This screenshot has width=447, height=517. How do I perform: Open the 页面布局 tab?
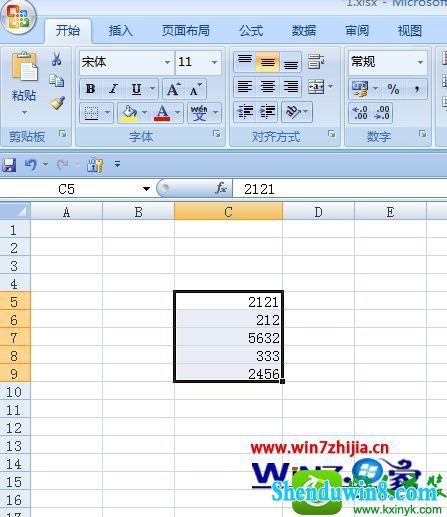tap(186, 31)
